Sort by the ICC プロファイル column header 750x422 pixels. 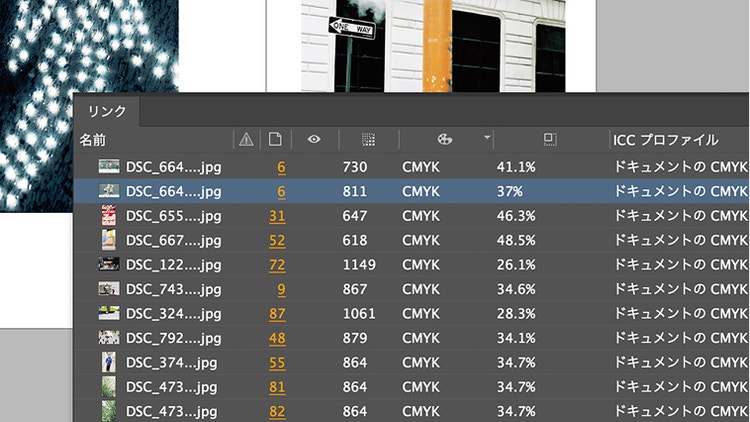(666, 140)
